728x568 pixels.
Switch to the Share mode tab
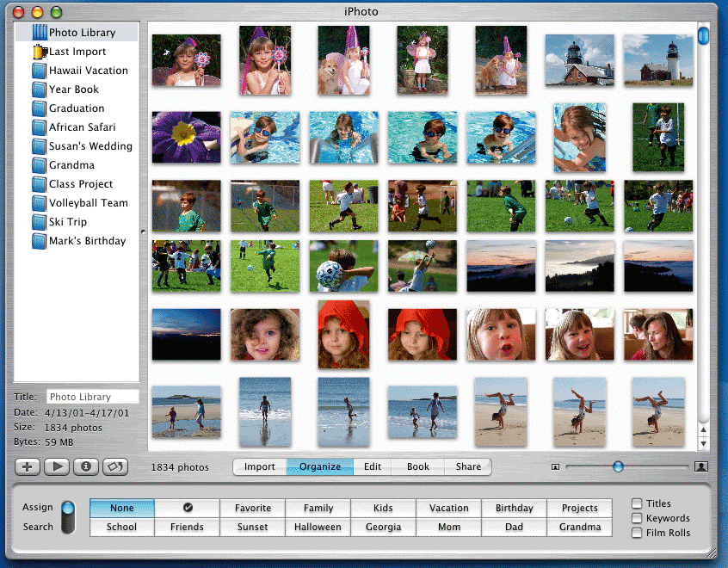click(x=468, y=466)
